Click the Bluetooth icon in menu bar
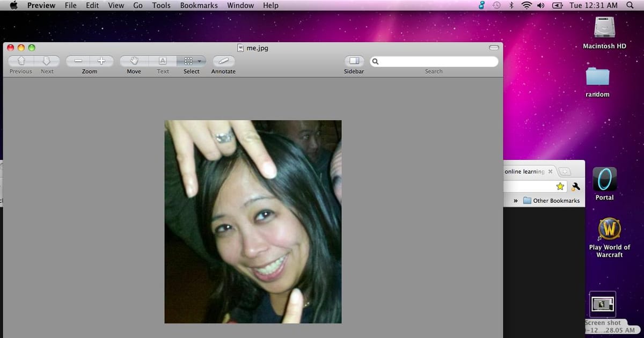Image resolution: width=644 pixels, height=338 pixels. [510, 5]
